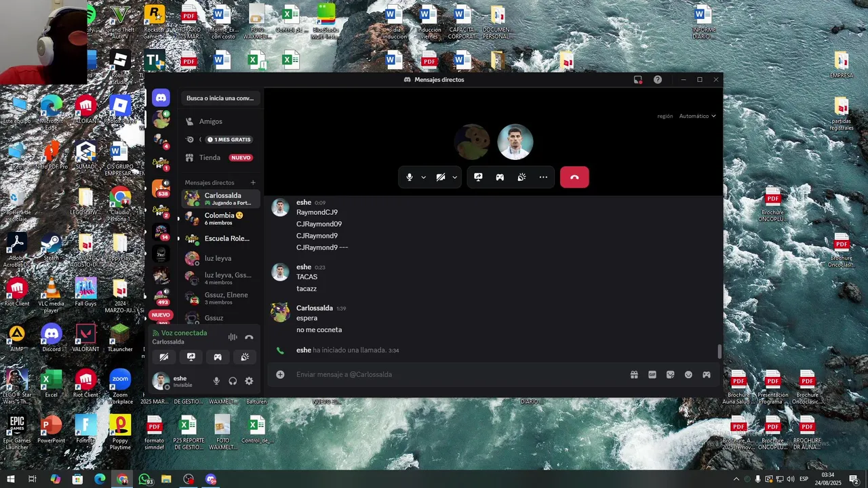
Task: Click eshe's avatar in the call
Action: click(x=515, y=142)
